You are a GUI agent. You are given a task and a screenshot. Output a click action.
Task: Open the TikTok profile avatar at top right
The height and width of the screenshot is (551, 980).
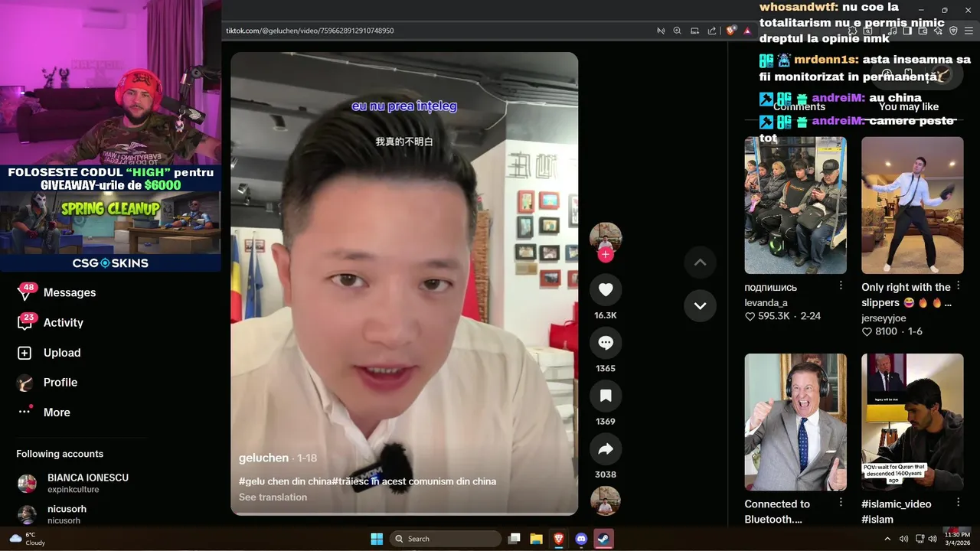[x=943, y=74]
